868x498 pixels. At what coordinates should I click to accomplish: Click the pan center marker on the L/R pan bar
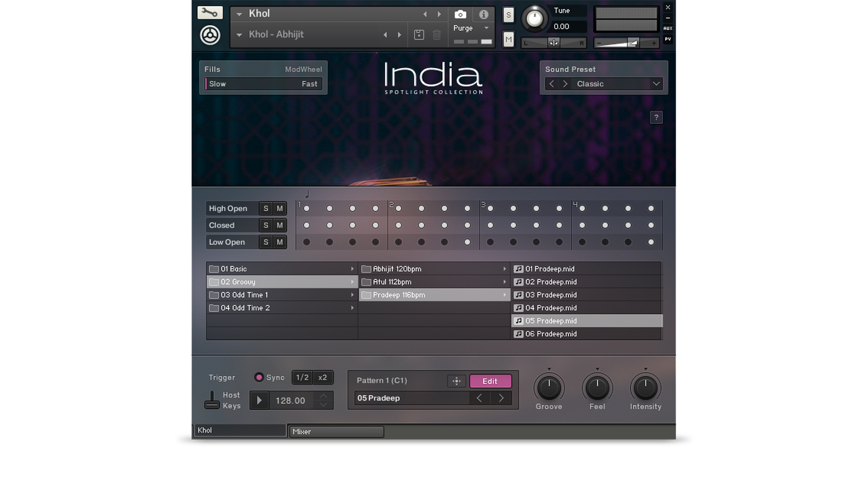click(x=554, y=43)
